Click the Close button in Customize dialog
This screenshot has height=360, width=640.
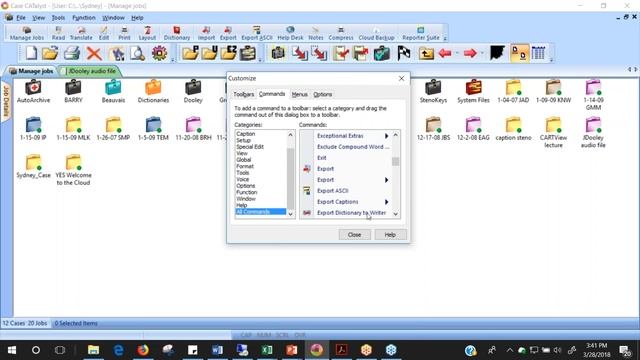point(354,235)
